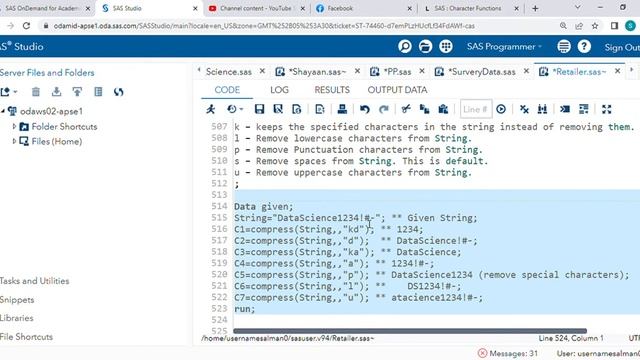The image size is (640, 360).
Task: Click the add to snippets icon
Action: [x=320, y=109]
